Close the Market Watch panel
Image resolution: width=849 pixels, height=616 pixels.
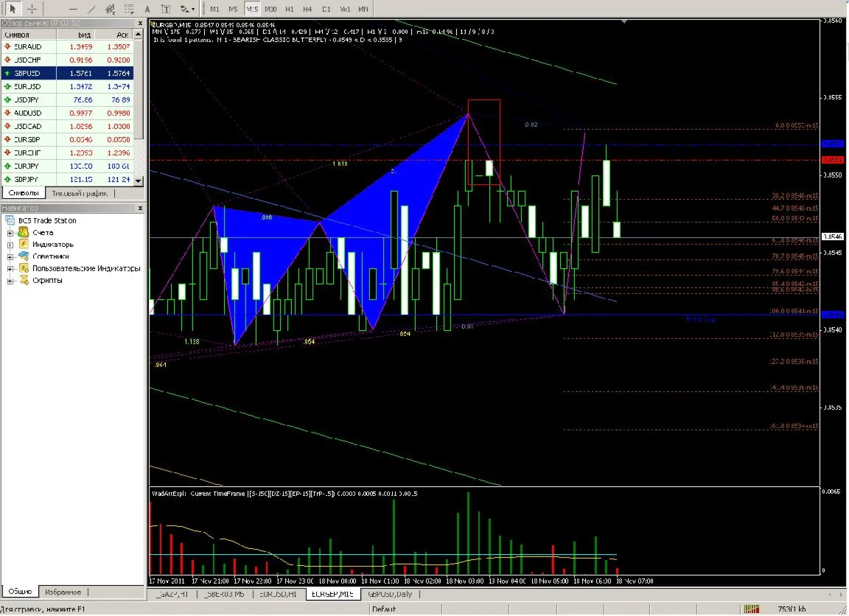[x=140, y=24]
